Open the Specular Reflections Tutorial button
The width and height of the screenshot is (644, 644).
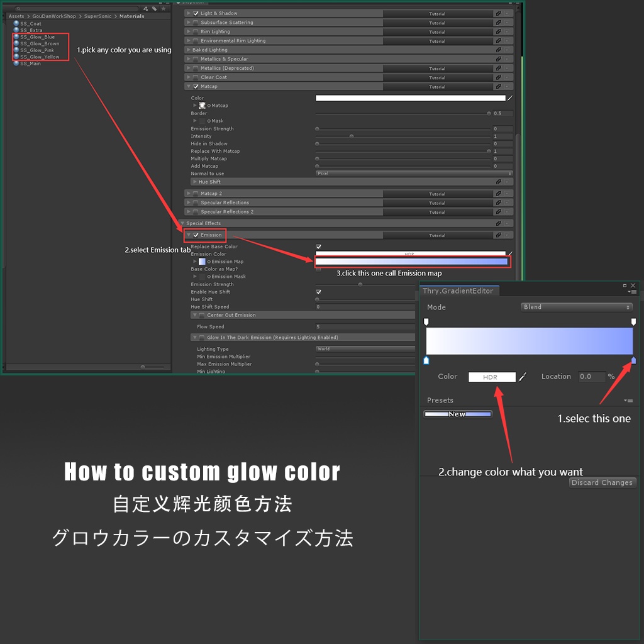point(438,203)
